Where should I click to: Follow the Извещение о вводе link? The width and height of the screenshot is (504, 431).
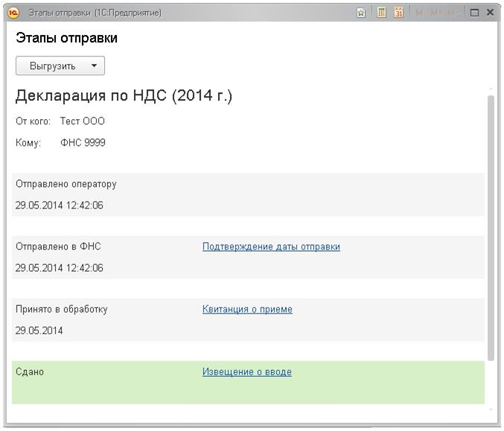click(246, 371)
